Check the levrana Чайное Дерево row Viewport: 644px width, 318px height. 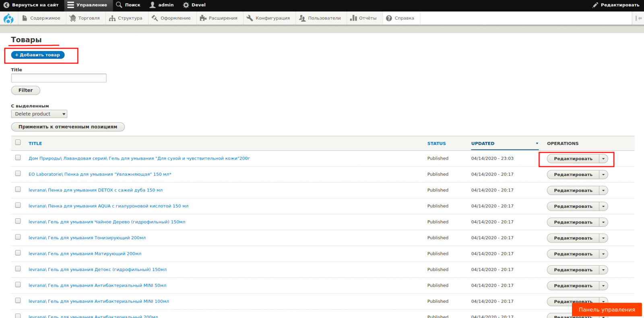(18, 221)
